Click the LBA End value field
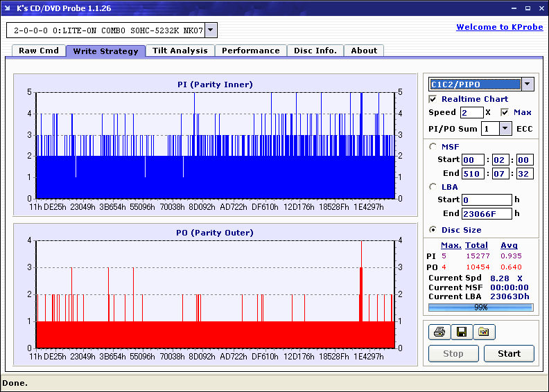Viewport: 549px width, 392px height. pyautogui.click(x=486, y=213)
